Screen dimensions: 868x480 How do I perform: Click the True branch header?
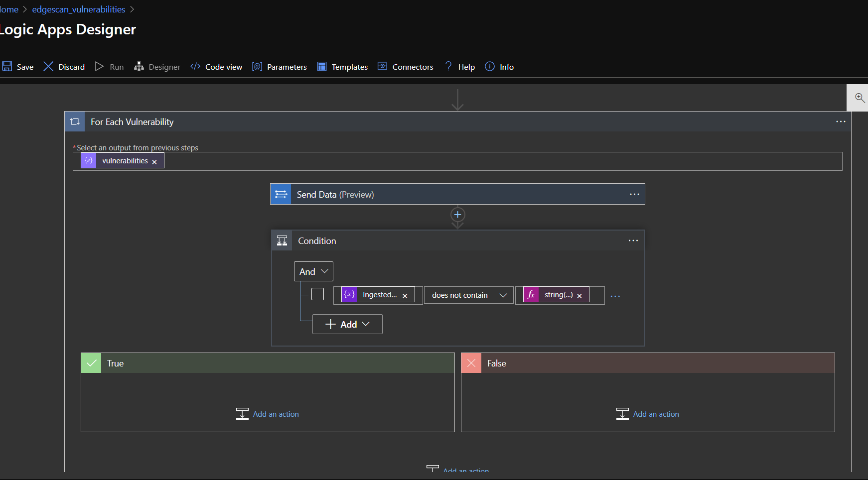268,363
